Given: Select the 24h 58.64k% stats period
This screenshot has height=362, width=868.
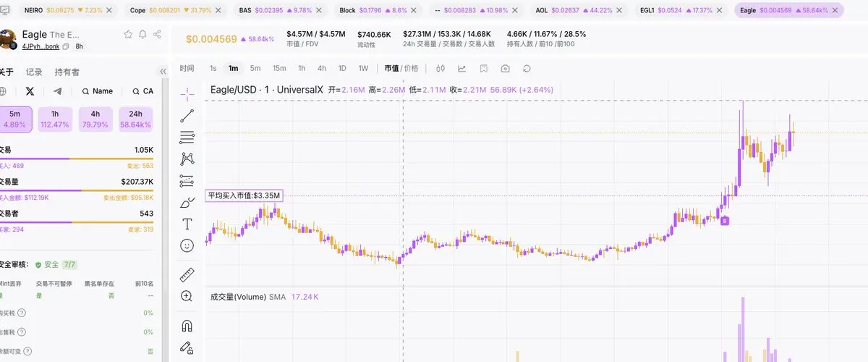Looking at the screenshot, I should click(136, 119).
